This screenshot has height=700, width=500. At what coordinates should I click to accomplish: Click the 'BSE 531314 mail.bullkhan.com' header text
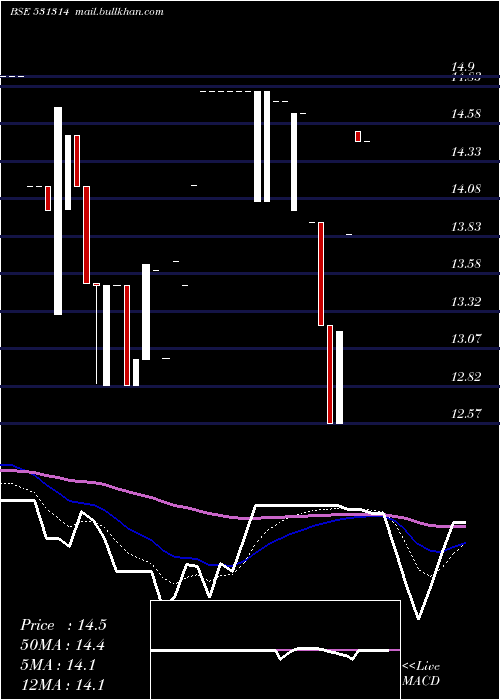click(x=87, y=12)
